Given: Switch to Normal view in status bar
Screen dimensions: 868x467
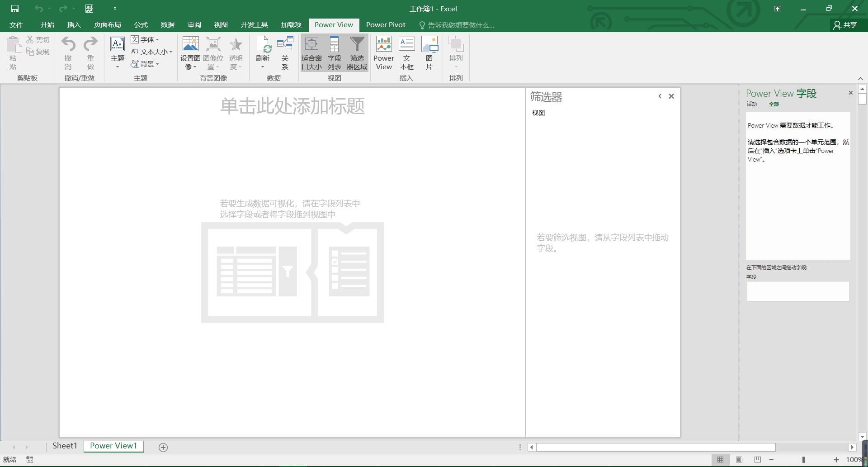Looking at the screenshot, I should (721, 460).
